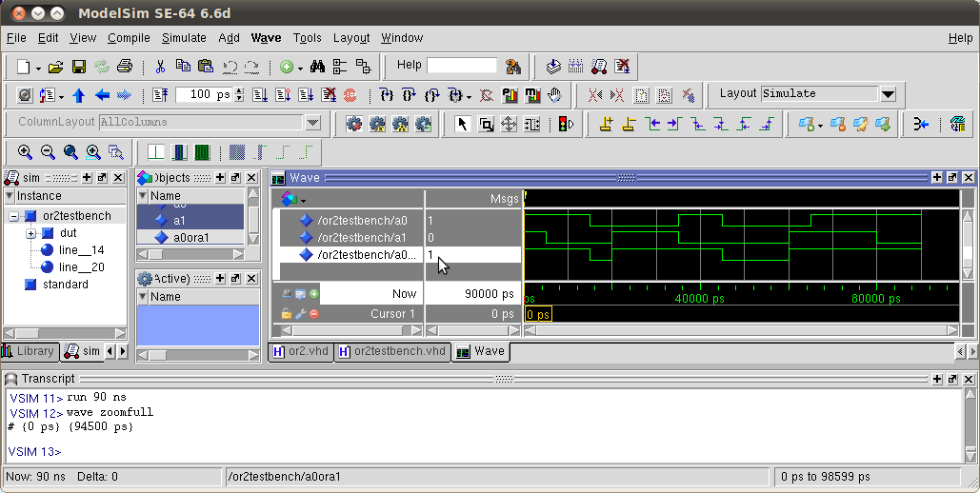Image resolution: width=980 pixels, height=493 pixels.
Task: Click the Step Over braces icon
Action: 409,95
